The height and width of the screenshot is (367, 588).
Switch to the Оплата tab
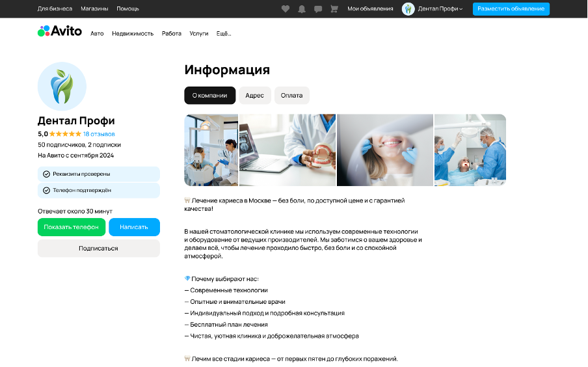point(292,95)
